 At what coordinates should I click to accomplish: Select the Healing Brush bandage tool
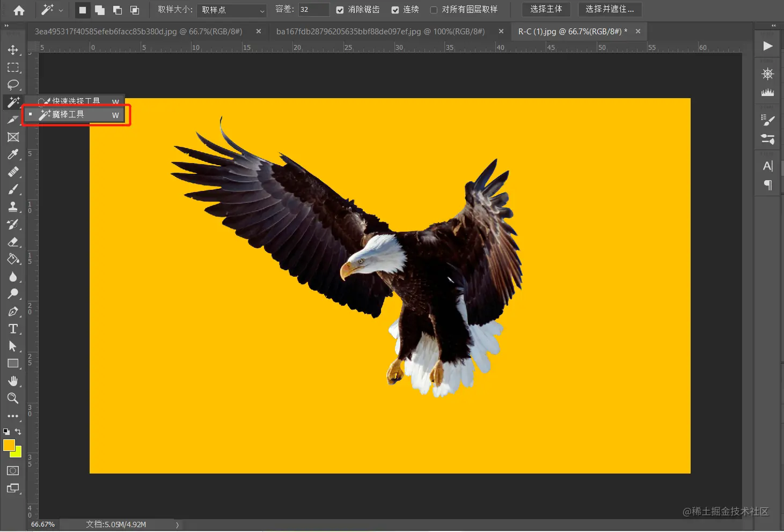pos(13,172)
